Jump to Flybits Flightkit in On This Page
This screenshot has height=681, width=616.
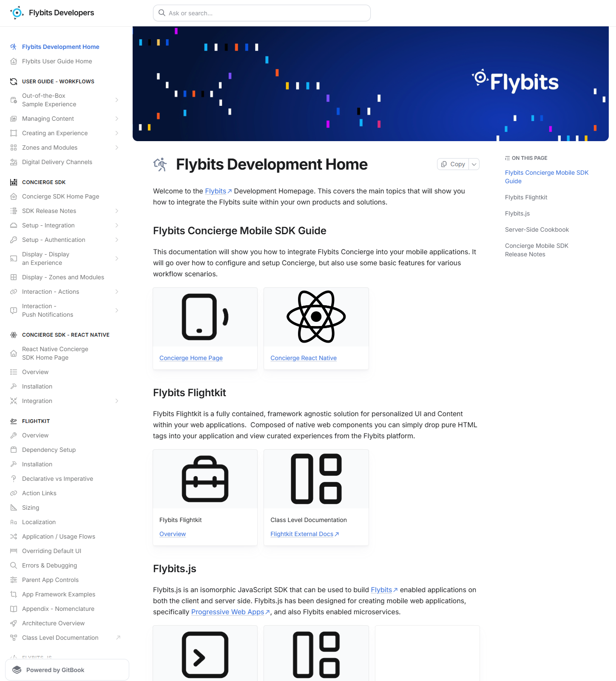[x=526, y=197]
